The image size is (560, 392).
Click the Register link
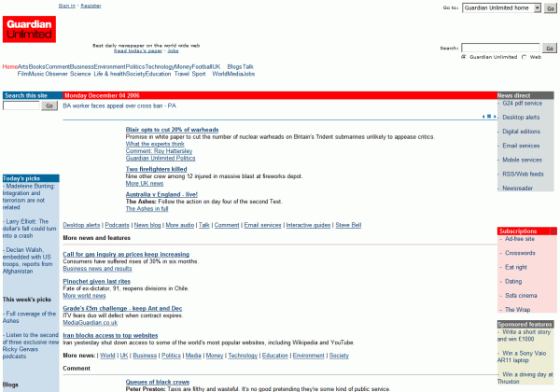point(91,6)
